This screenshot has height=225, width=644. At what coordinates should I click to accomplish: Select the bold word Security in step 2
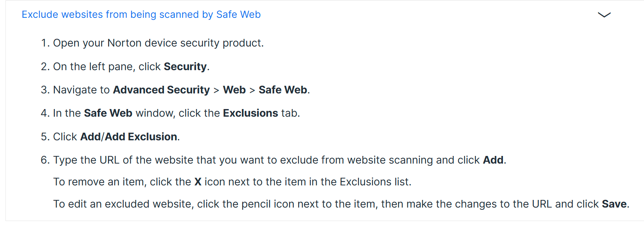[185, 67]
